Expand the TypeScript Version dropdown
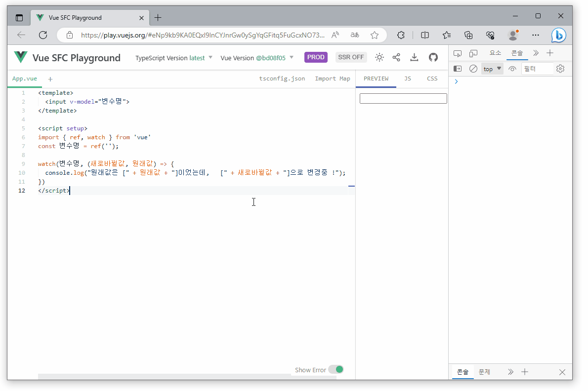588x391 pixels. click(173, 58)
